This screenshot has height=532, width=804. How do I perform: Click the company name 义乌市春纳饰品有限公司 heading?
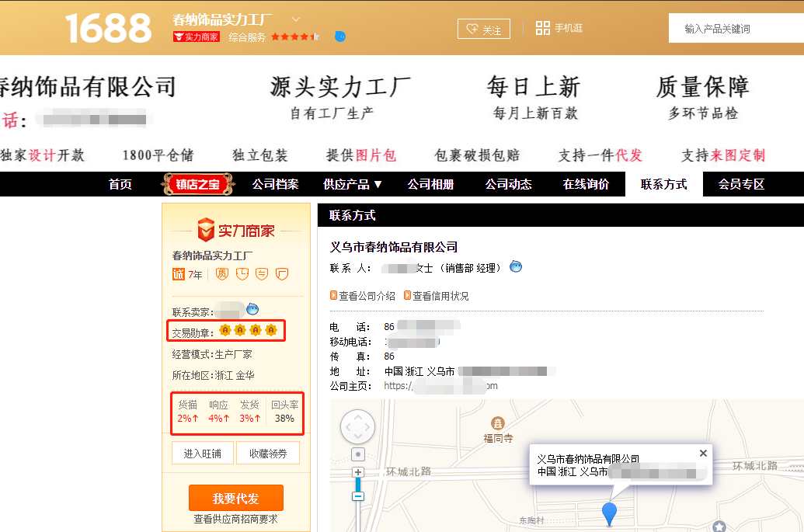[x=394, y=247]
